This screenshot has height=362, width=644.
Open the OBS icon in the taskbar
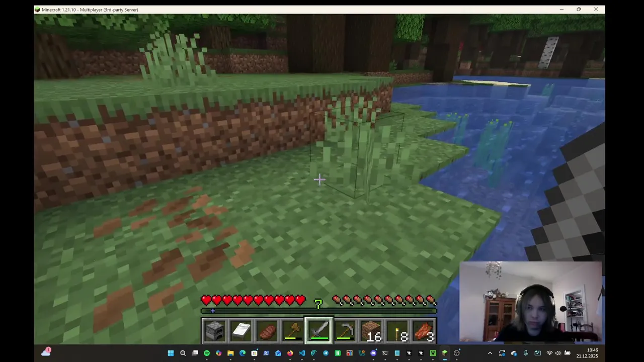tap(457, 353)
